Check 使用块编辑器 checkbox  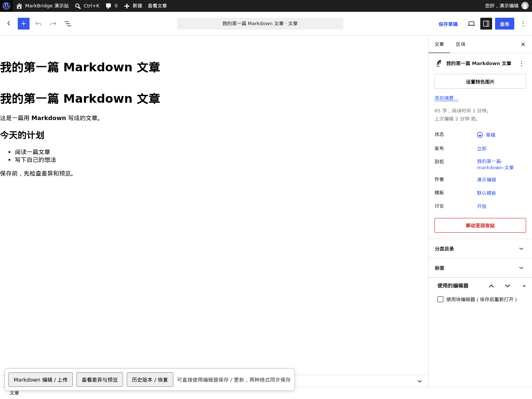440,299
